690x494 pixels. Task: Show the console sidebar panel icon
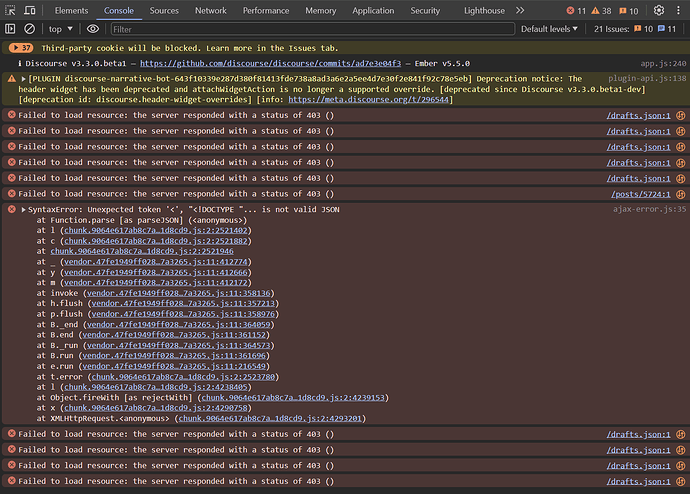tap(10, 29)
